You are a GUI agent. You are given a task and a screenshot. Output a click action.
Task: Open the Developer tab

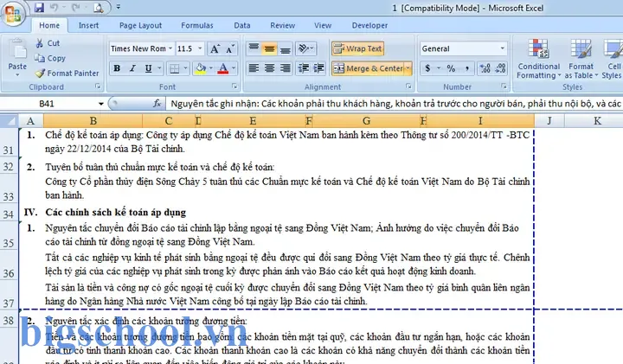tap(369, 25)
